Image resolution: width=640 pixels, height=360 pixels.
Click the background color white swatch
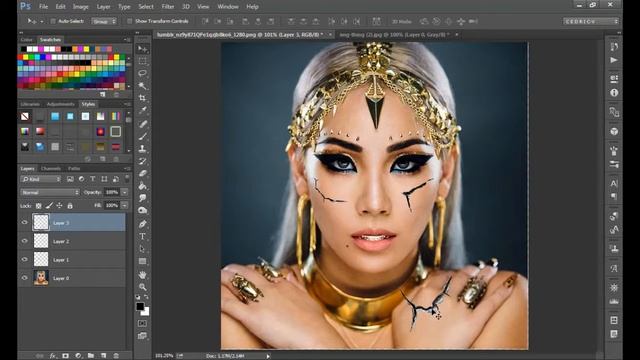(146, 312)
